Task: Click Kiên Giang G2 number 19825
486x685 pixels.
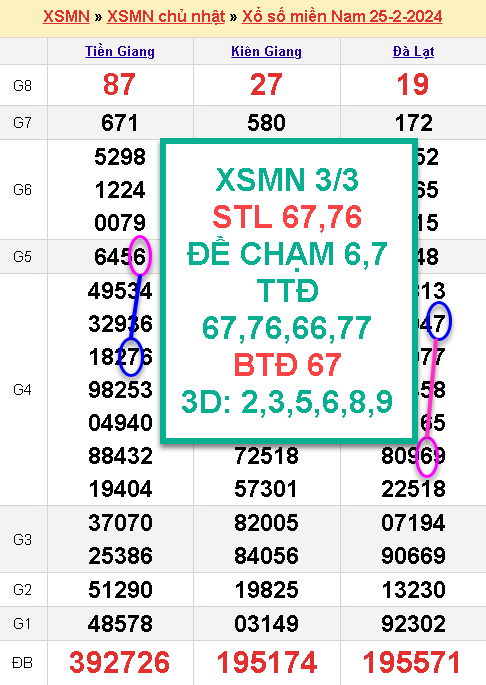Action: tap(267, 590)
